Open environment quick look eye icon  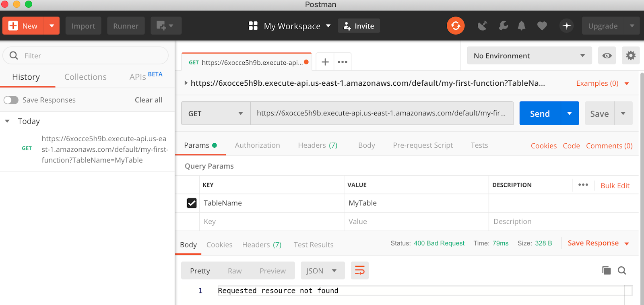[607, 56]
